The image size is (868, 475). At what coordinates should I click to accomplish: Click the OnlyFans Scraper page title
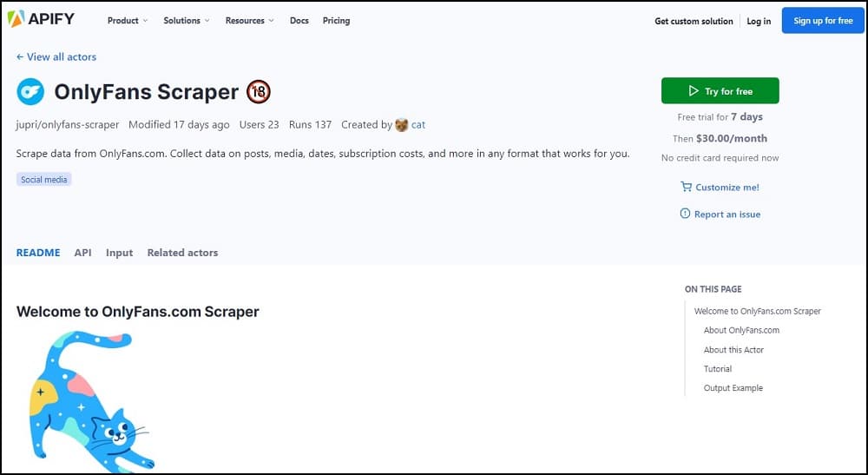[146, 92]
